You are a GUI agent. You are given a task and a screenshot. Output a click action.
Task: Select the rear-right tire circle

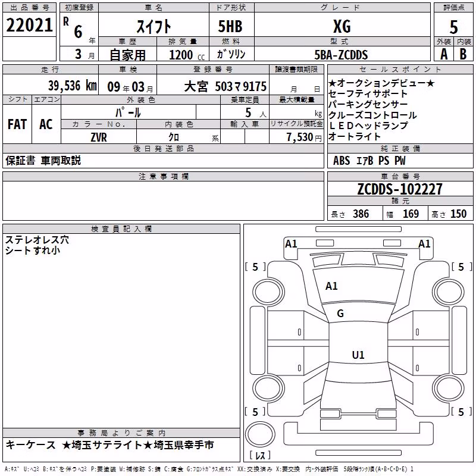click(447, 389)
